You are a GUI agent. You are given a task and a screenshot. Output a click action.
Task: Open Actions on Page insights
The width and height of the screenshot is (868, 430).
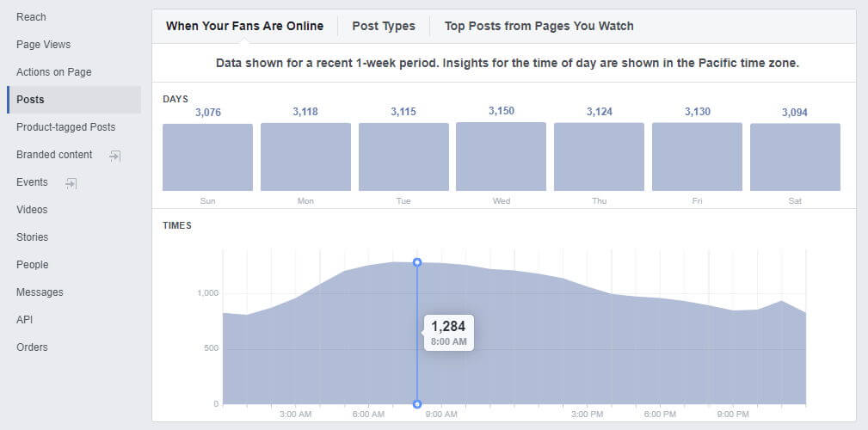(53, 72)
